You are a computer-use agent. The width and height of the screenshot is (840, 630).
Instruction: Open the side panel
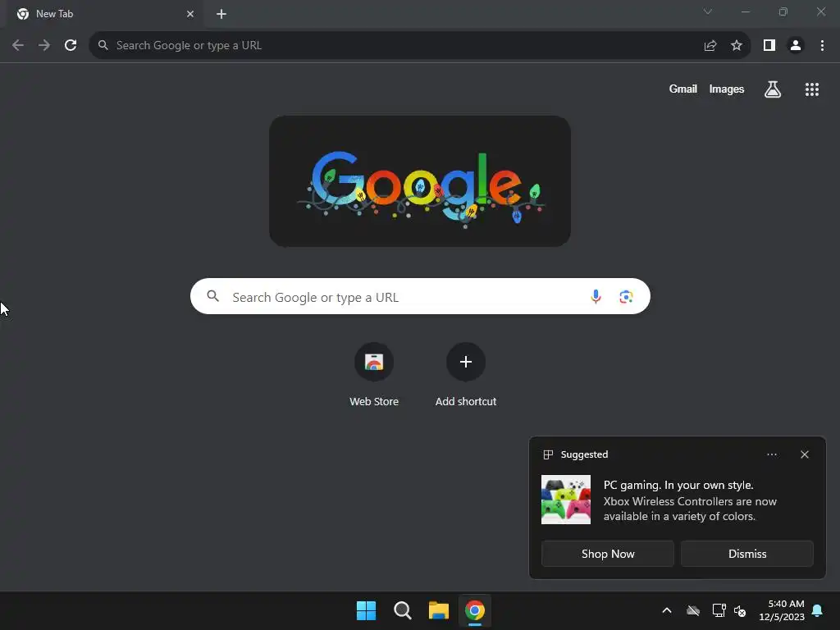coord(769,46)
